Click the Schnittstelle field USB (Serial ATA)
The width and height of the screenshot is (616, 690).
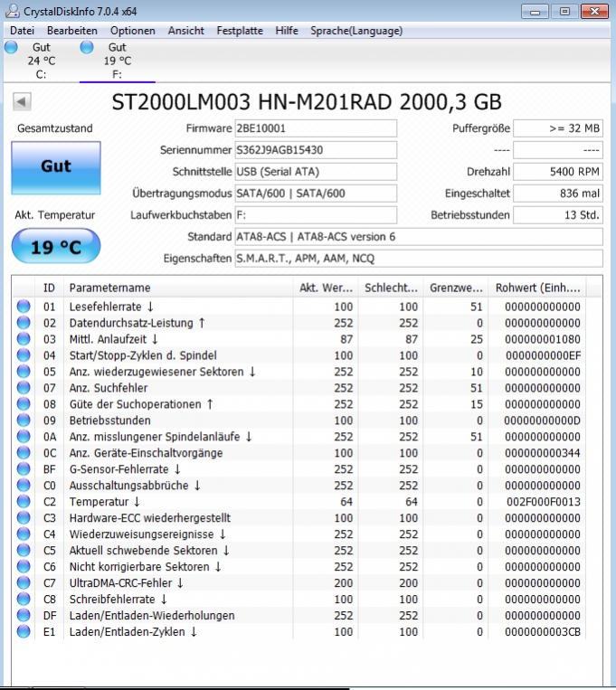[x=316, y=172]
